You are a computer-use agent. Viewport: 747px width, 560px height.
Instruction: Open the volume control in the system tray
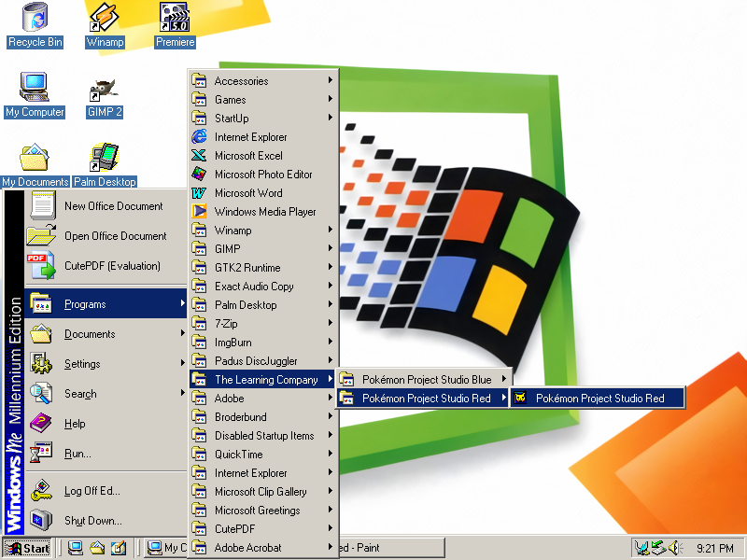point(674,549)
